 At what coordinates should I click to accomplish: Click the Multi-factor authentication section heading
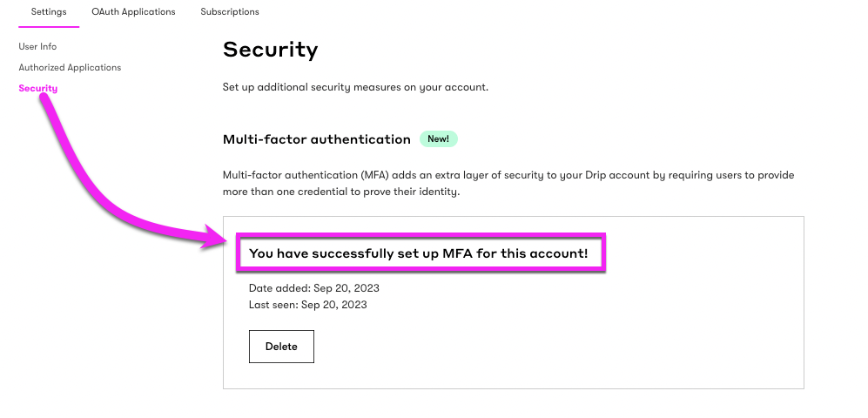pos(317,139)
